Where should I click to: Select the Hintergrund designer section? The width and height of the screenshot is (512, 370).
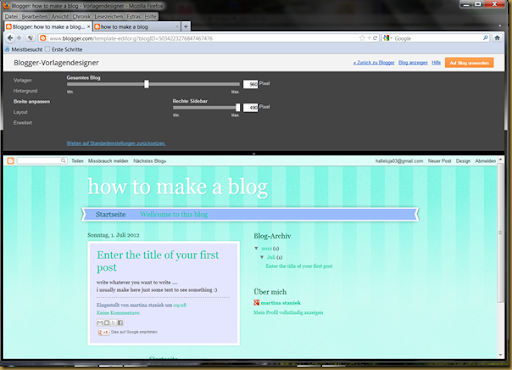[25, 91]
